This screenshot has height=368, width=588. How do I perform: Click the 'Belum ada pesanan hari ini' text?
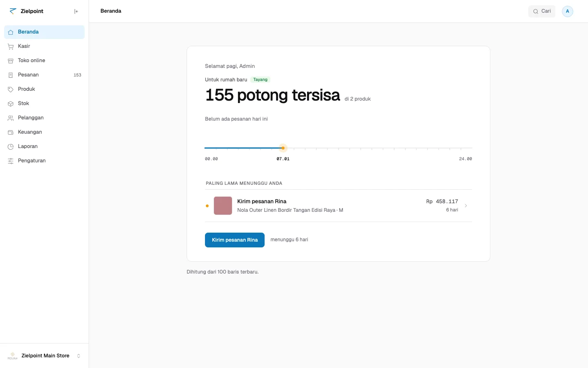click(x=236, y=119)
